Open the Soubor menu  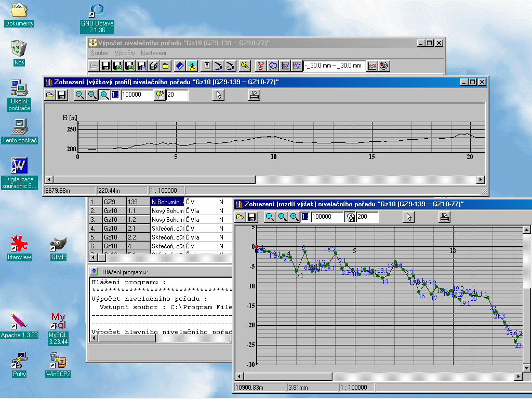coord(100,53)
